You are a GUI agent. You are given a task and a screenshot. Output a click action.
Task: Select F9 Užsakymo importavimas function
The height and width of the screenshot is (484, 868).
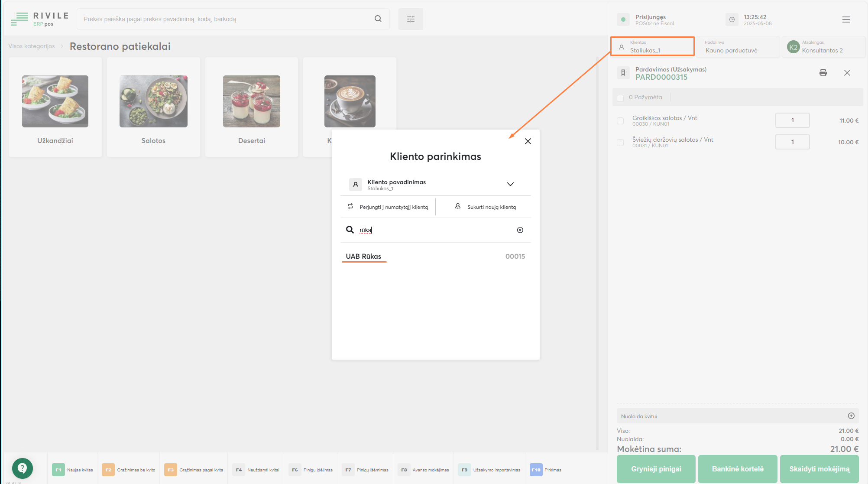(489, 470)
